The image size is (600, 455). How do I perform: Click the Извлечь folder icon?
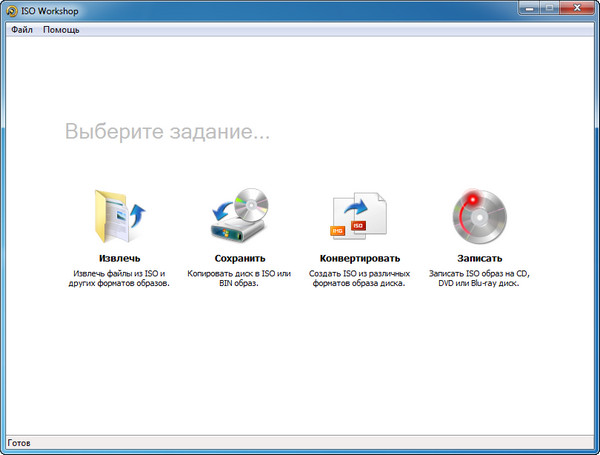coord(119,214)
